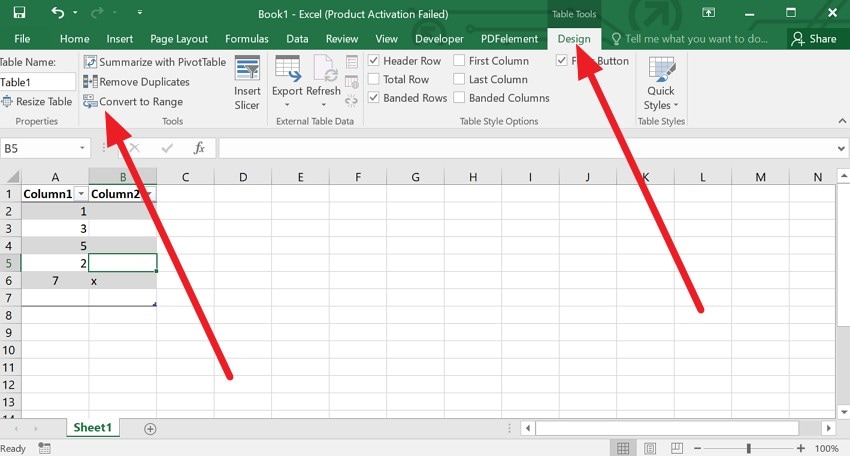Select row 8 header
This screenshot has width=850, height=456.
point(9,316)
